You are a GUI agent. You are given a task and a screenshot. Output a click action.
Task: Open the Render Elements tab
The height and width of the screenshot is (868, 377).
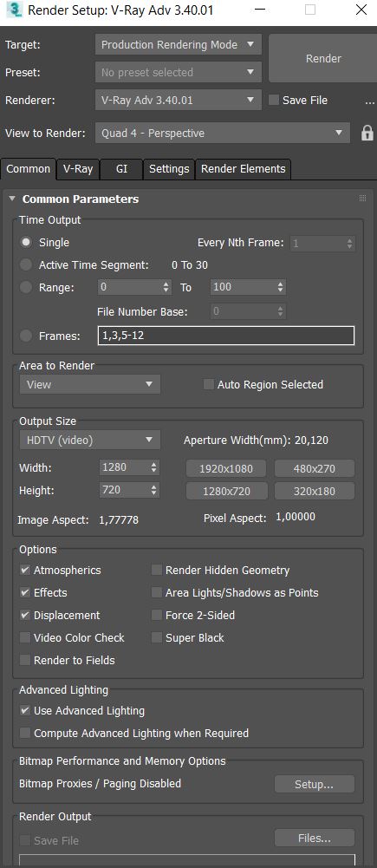coord(243,169)
